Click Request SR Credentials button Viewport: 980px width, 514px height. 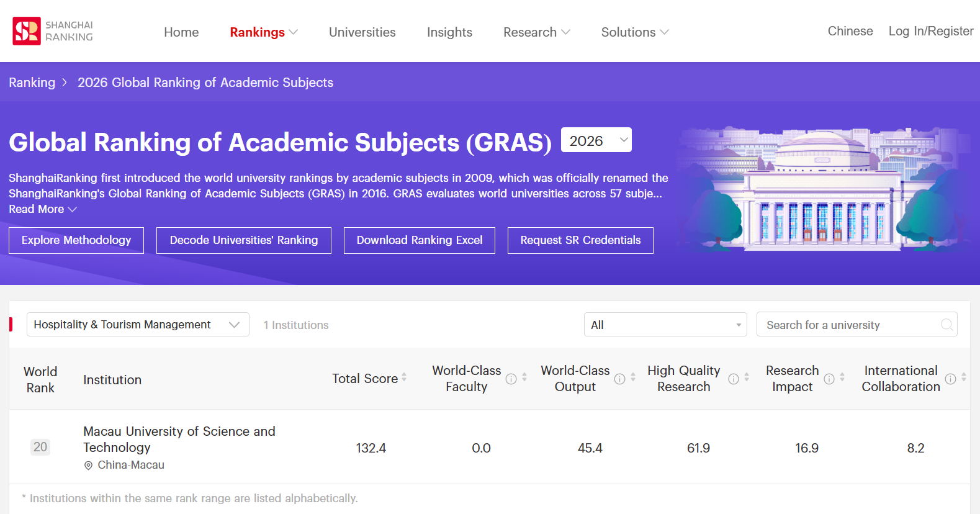pos(580,240)
